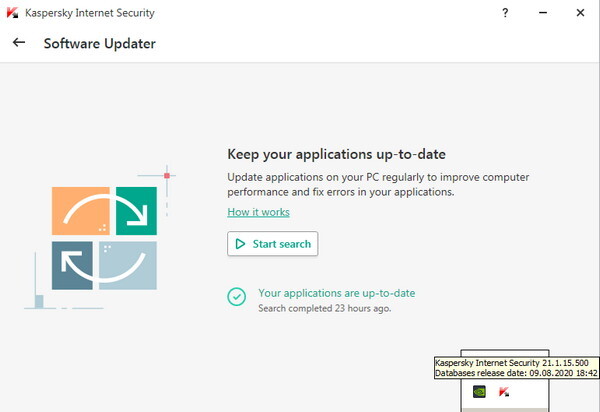Viewport: 600px width, 412px height.
Task: Click 'Search completed 23 hours ago.' text
Action: pos(324,308)
